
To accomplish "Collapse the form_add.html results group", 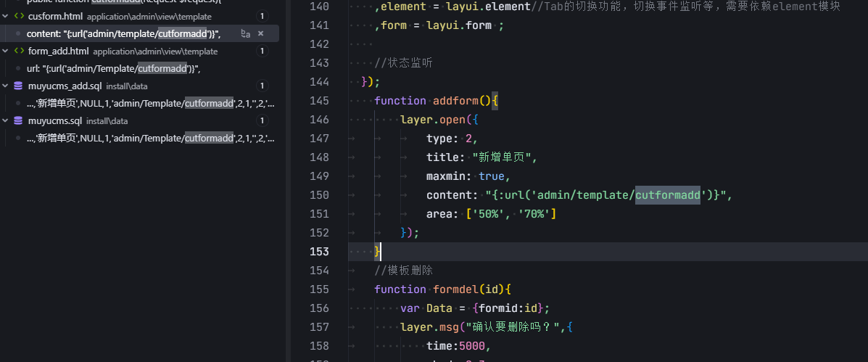I will tap(6, 51).
